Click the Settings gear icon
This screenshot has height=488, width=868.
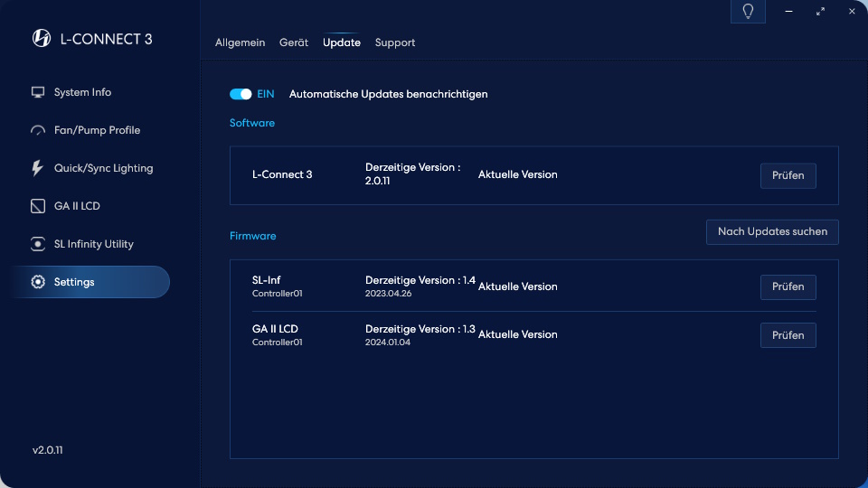(x=38, y=282)
